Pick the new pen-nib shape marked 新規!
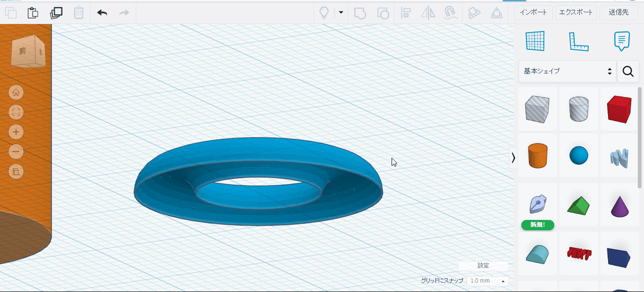 coord(537,205)
